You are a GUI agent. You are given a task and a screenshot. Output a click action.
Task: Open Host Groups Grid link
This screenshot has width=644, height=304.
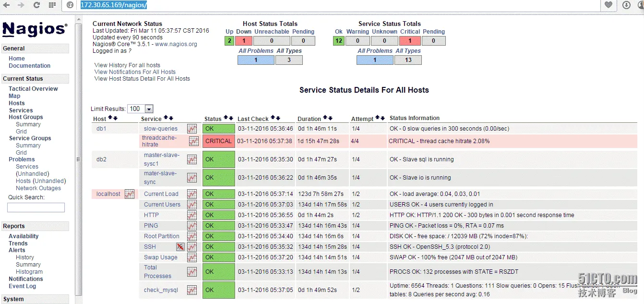[21, 132]
